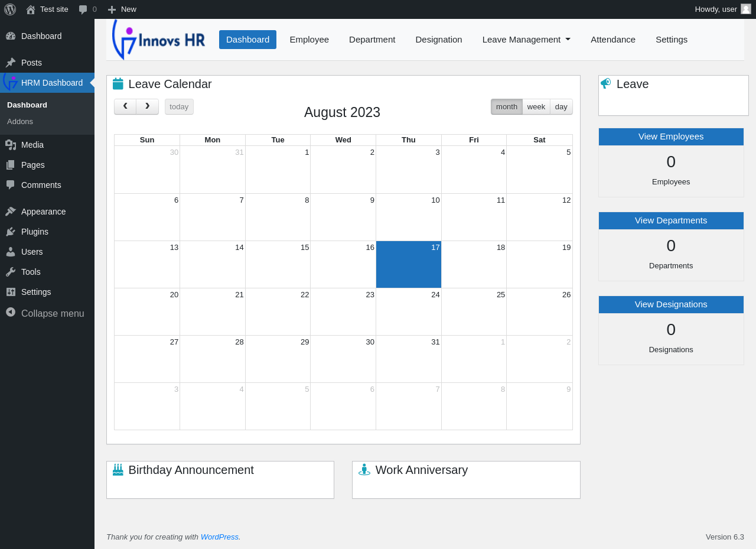
Task: Click the HRM Dashboard plugin icon
Action: (x=10, y=82)
